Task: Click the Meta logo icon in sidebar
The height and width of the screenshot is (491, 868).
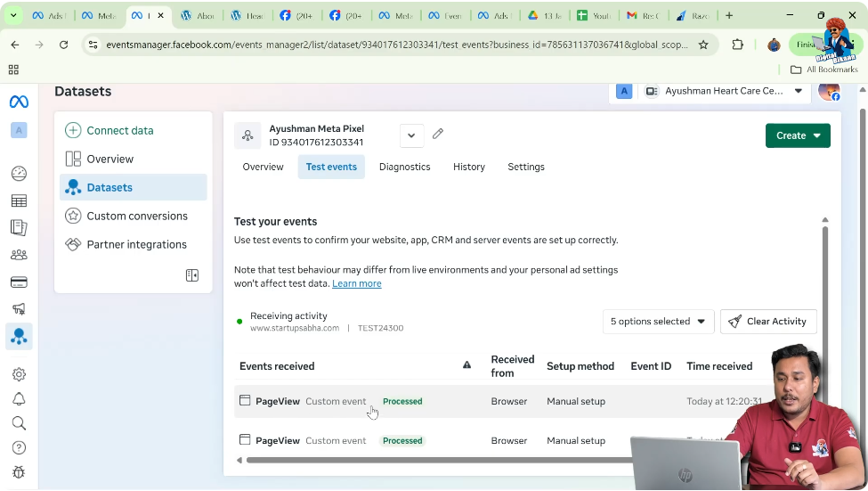Action: [x=19, y=102]
